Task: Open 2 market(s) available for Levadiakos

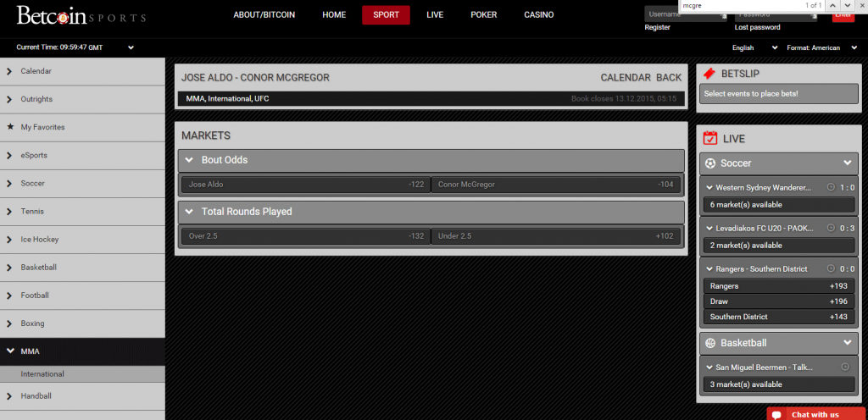Action: pyautogui.click(x=779, y=246)
